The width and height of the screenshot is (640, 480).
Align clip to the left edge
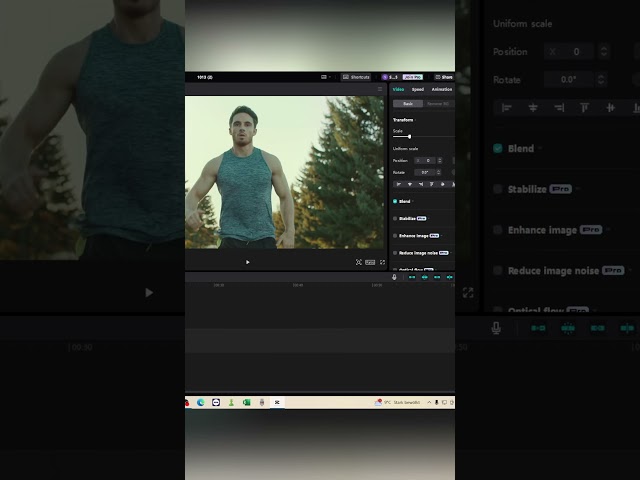pos(399,184)
